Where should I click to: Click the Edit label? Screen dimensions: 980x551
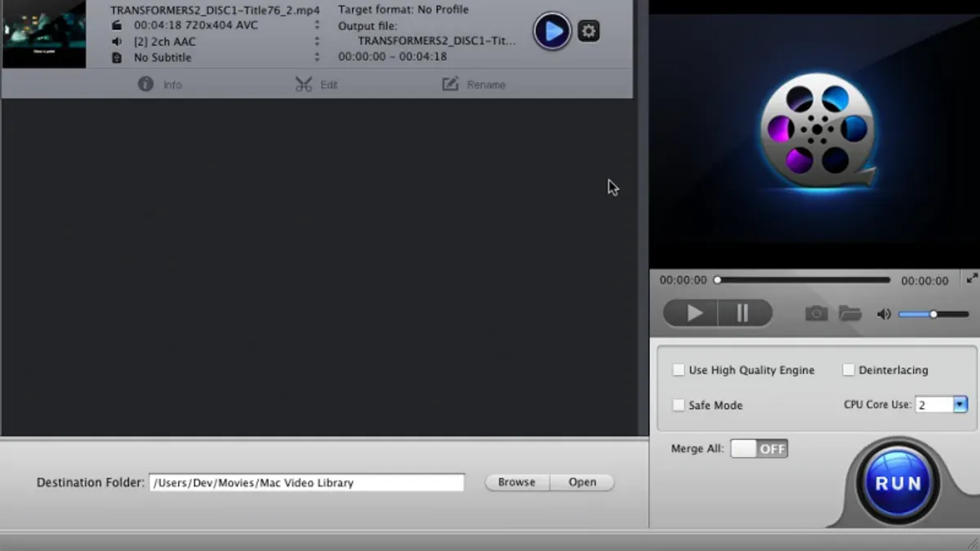tap(329, 85)
